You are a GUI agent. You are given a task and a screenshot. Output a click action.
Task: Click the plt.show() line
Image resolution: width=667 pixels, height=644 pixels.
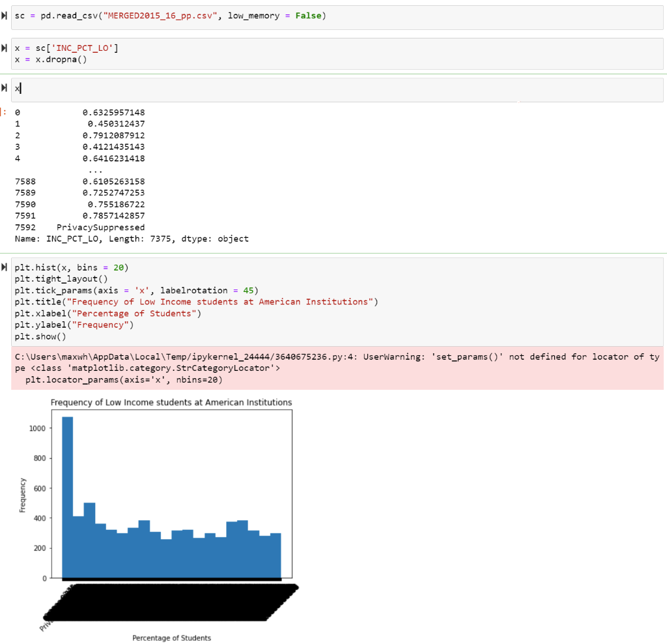[x=39, y=336]
